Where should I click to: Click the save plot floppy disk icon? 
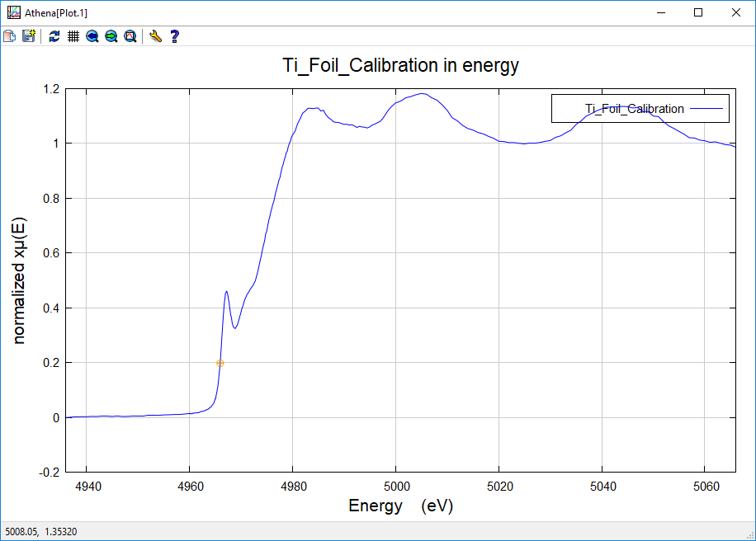pyautogui.click(x=29, y=36)
